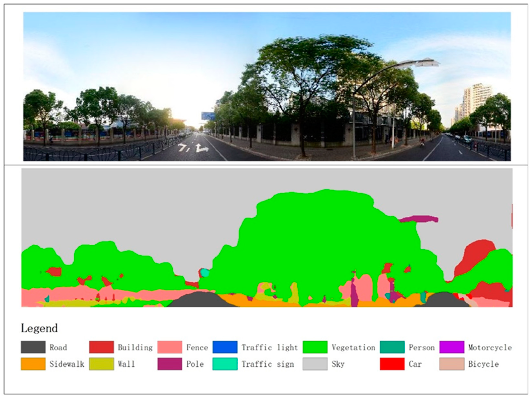Viewport: 532px width, 399px height.
Task: Select the Traffic sign turquoise swatch
Action: pos(225,364)
